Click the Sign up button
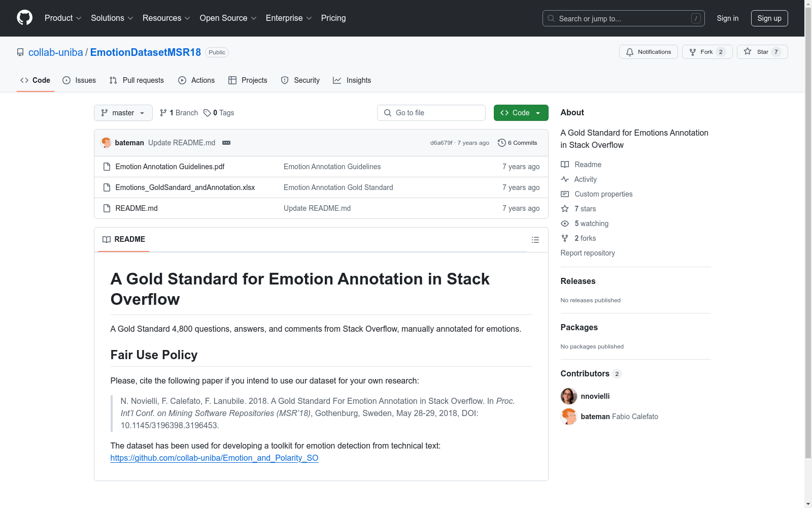 click(769, 18)
